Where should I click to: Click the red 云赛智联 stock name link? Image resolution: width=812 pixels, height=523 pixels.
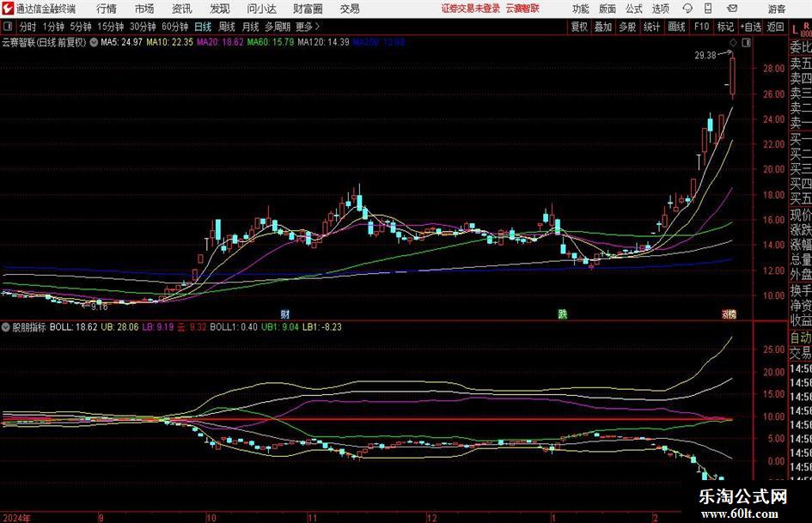pyautogui.click(x=522, y=9)
